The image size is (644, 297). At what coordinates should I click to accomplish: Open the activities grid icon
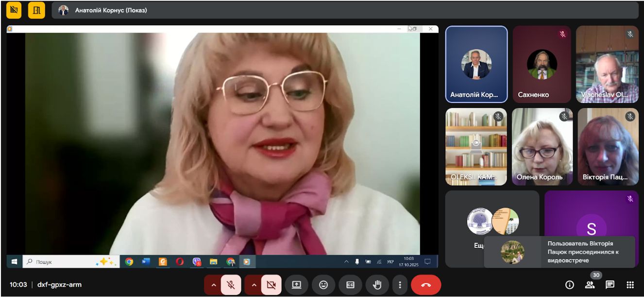click(630, 285)
